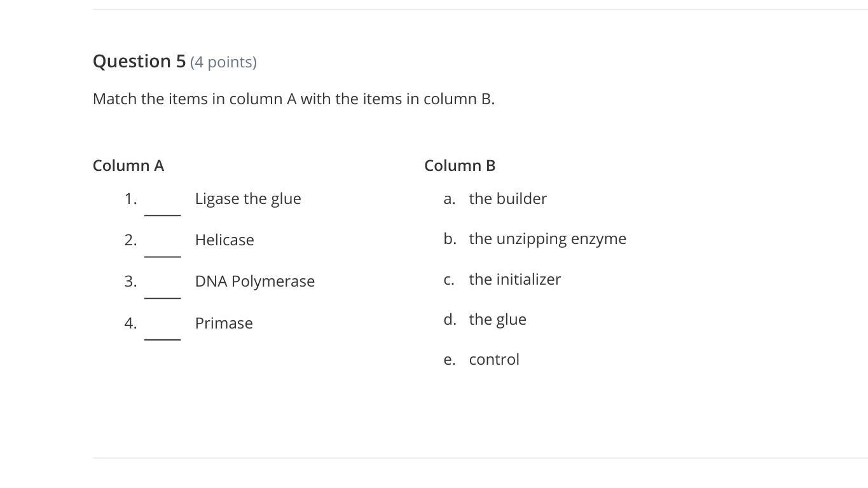The height and width of the screenshot is (488, 868).
Task: Click the blank beside DNA Polymerase
Action: click(163, 288)
